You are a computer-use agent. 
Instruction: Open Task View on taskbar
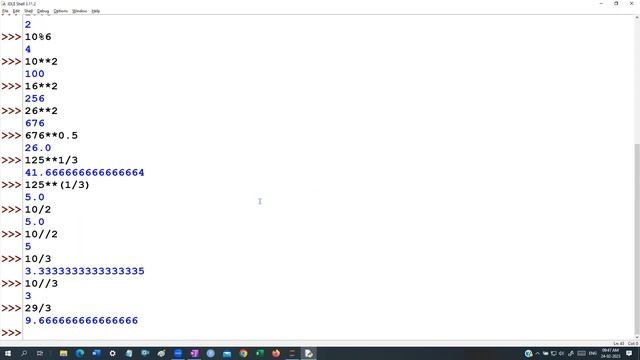[40, 353]
